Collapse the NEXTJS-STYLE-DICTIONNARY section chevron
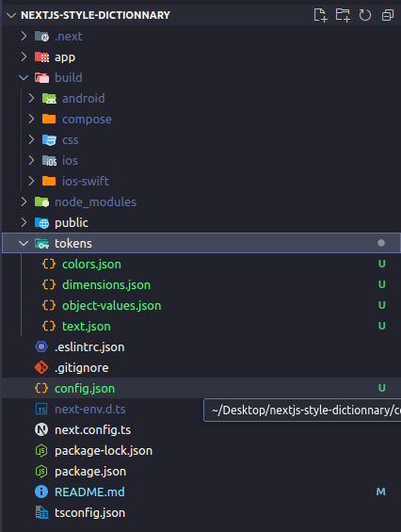The image size is (401, 532). pos(11,15)
